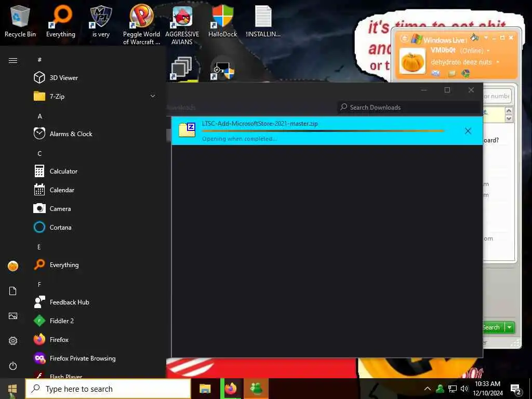Jump to letter F section header
532x399 pixels.
pos(39,284)
